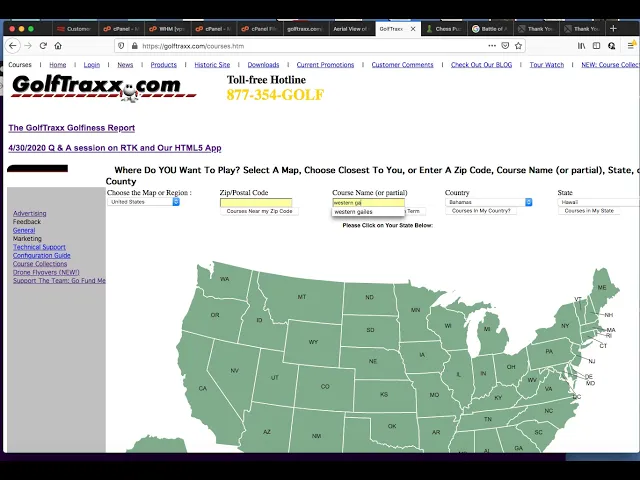
Task: Open the Advertising sidebar link
Action: tap(29, 213)
